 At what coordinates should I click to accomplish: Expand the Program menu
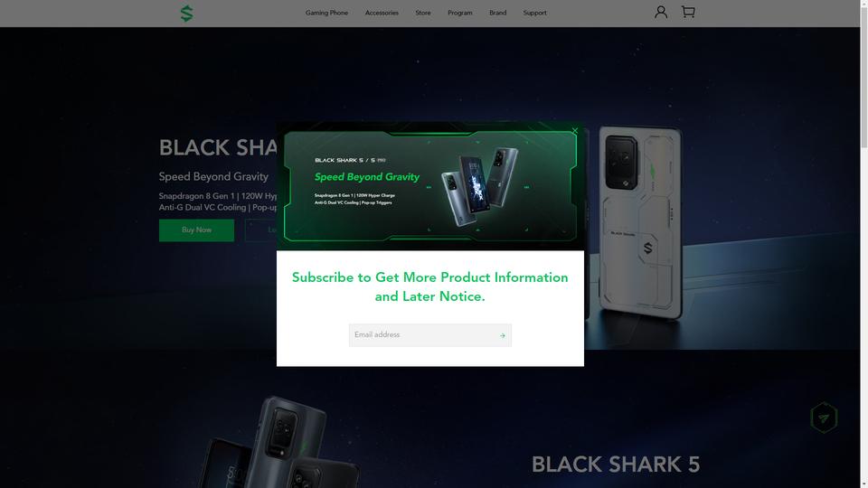pos(460,13)
